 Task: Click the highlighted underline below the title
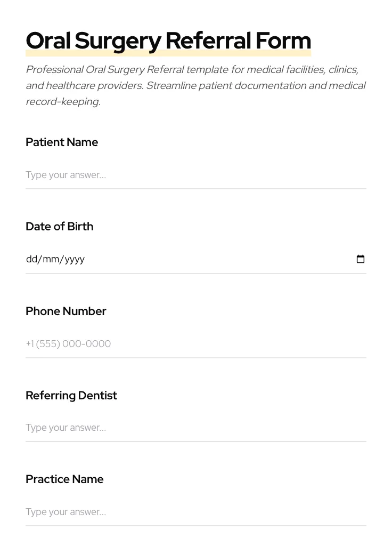pos(168,53)
